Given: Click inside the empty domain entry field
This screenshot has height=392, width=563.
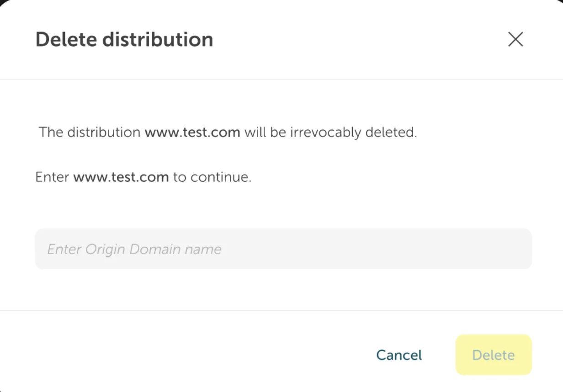Looking at the screenshot, I should 283,249.
